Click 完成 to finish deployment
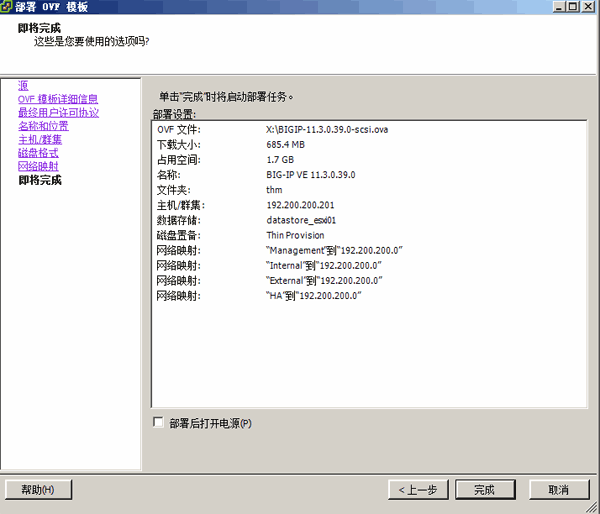 485,490
